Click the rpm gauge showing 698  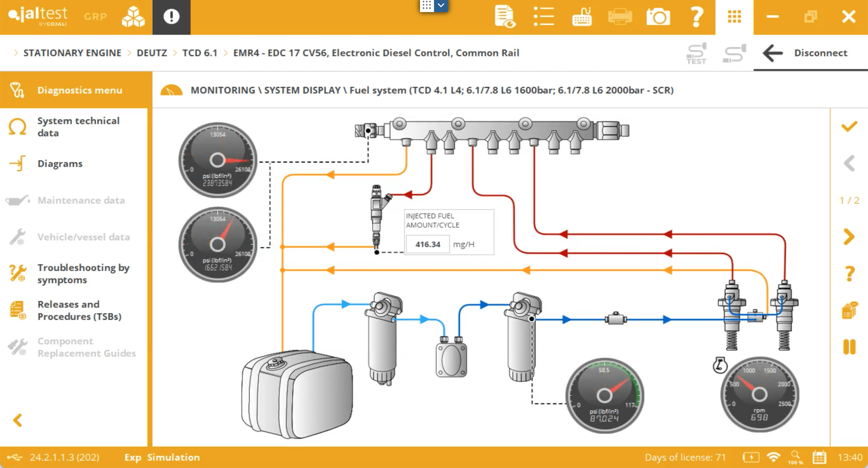coord(759,395)
